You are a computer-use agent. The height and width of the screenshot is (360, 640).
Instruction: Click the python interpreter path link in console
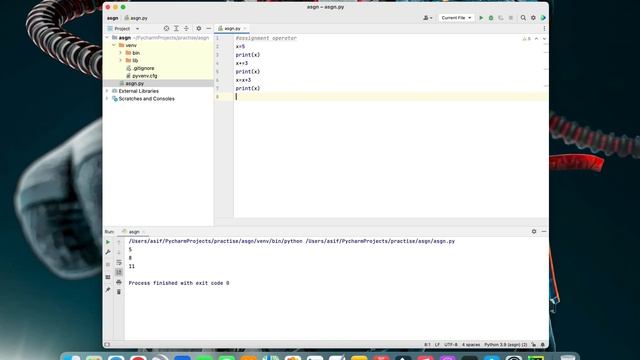[216, 241]
